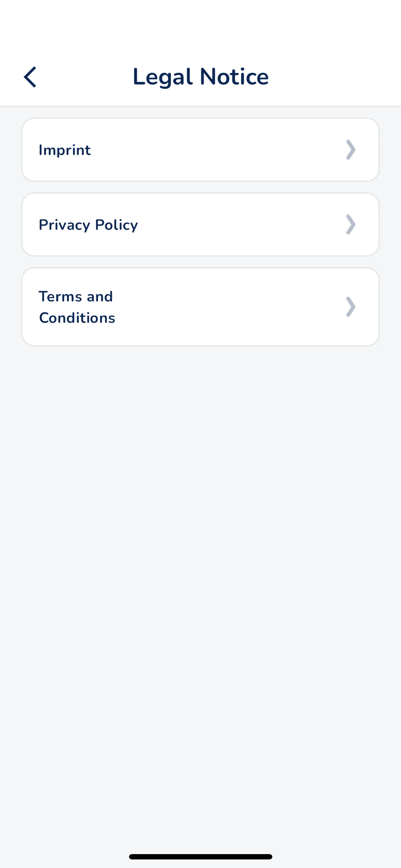Open the Imprint page
Screen dimensions: 401x868
[200, 150]
